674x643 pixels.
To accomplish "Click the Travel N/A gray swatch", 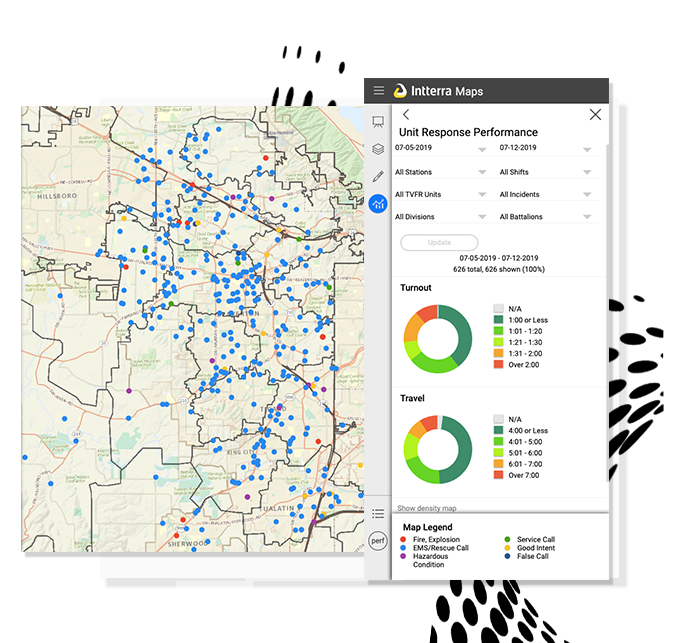I will coord(498,419).
